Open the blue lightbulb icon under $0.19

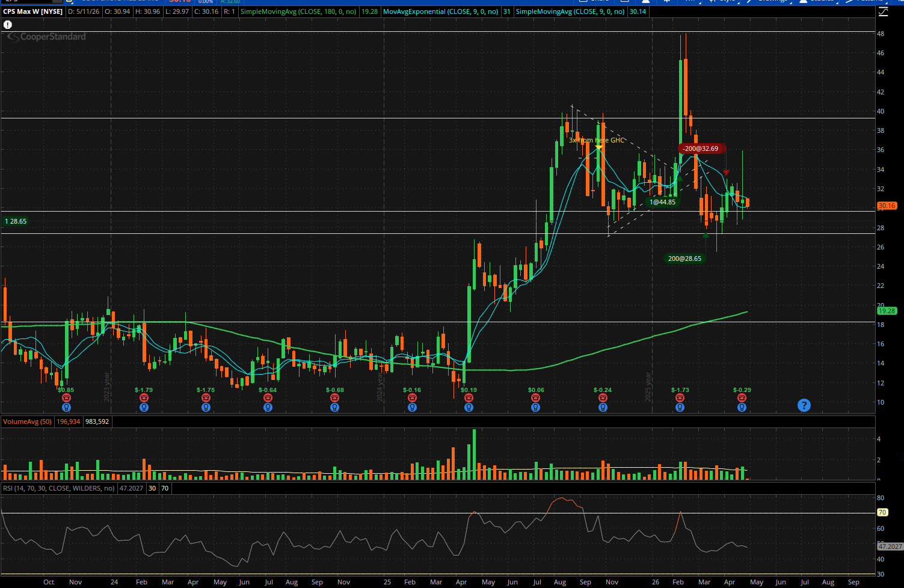tap(469, 408)
